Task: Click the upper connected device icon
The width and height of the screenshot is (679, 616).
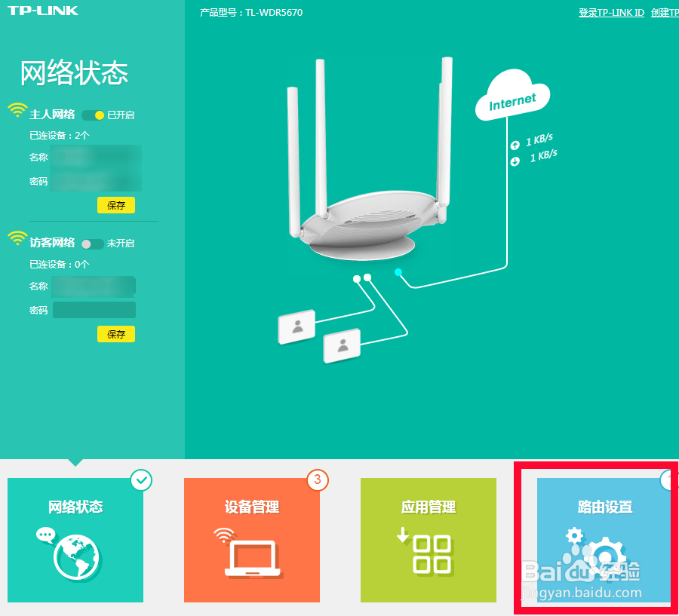Action: [296, 326]
